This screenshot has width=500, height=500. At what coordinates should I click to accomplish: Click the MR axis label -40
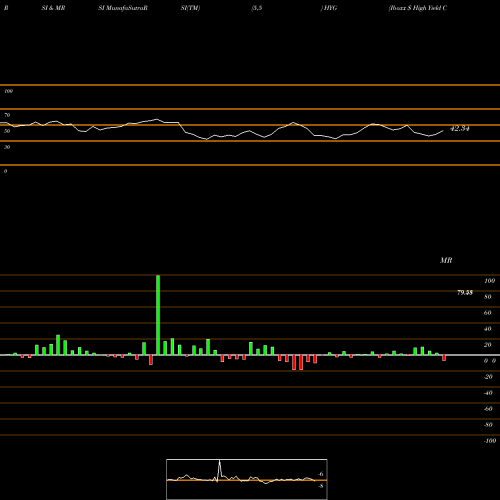pyautogui.click(x=488, y=393)
